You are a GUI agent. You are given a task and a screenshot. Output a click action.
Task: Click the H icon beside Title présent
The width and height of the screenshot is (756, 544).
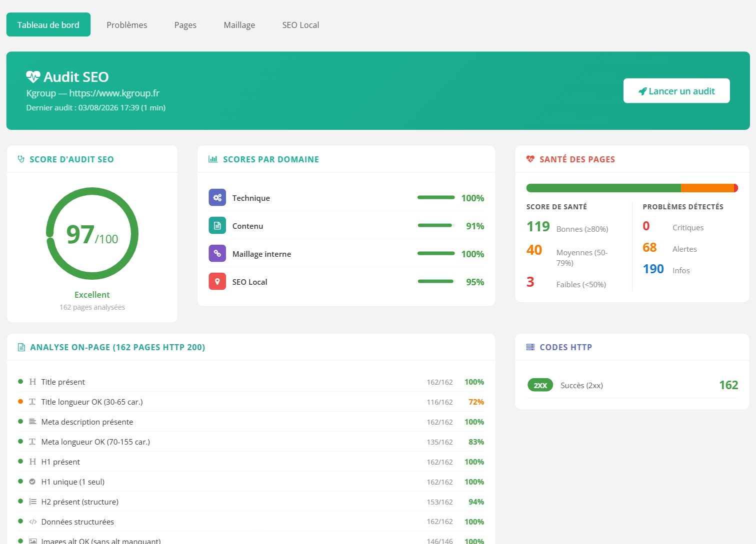32,382
